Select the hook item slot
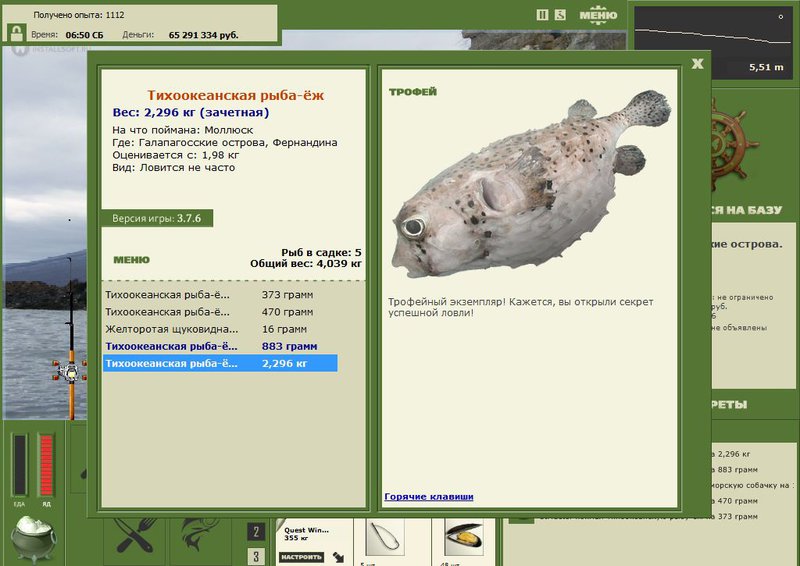The width and height of the screenshot is (800, 566). (x=385, y=537)
